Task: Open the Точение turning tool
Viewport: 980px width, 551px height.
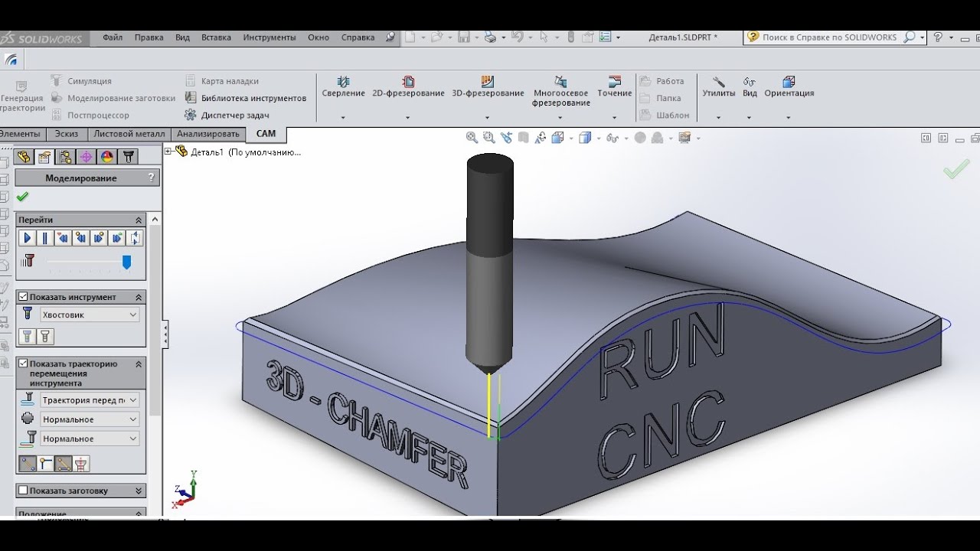Action: [615, 86]
